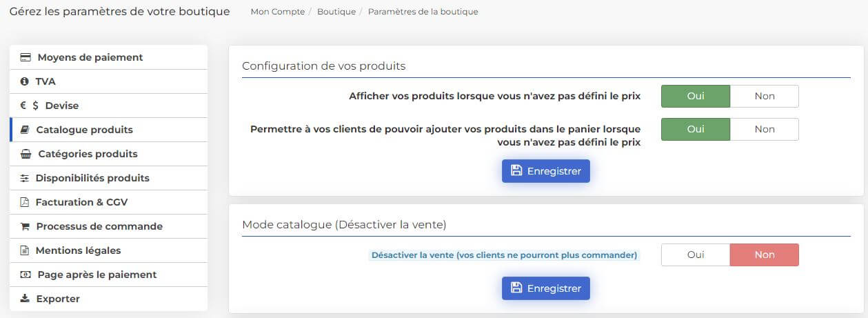Click the info circle icon next to TVA
The height and width of the screenshot is (318, 868).
[25, 81]
